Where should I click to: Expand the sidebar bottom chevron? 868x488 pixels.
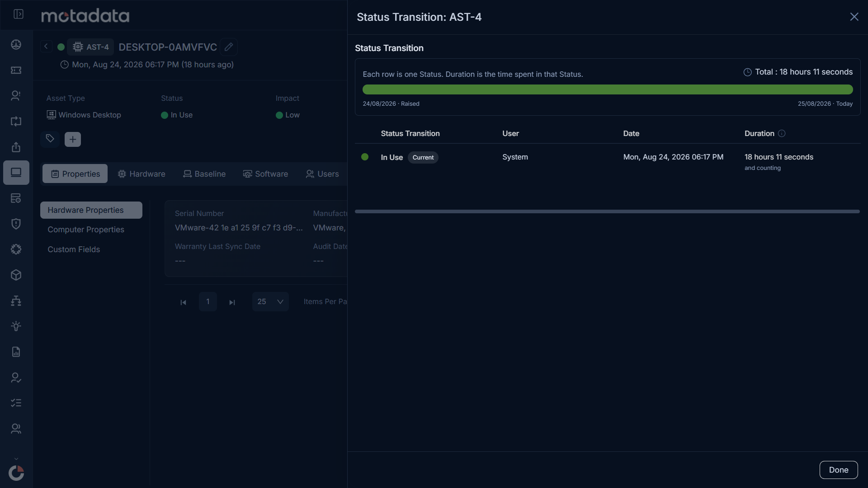[16, 459]
